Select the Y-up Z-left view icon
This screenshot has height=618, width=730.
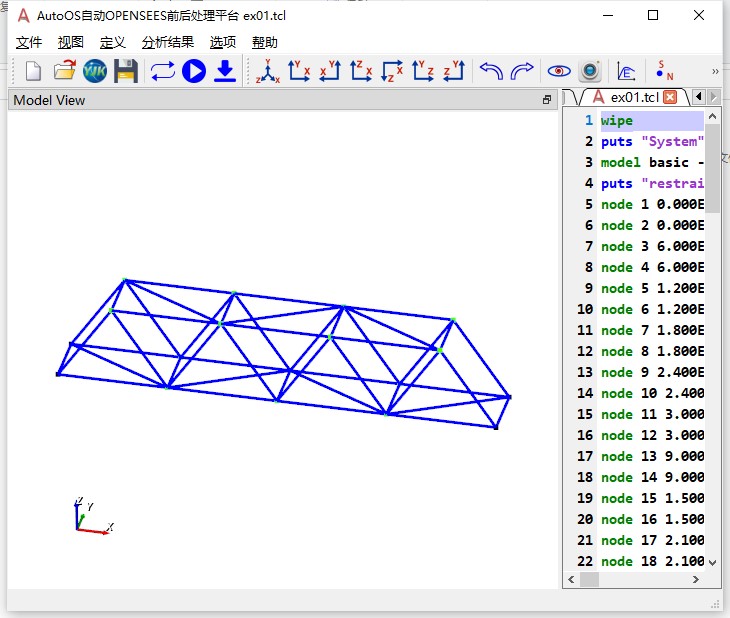tap(454, 71)
